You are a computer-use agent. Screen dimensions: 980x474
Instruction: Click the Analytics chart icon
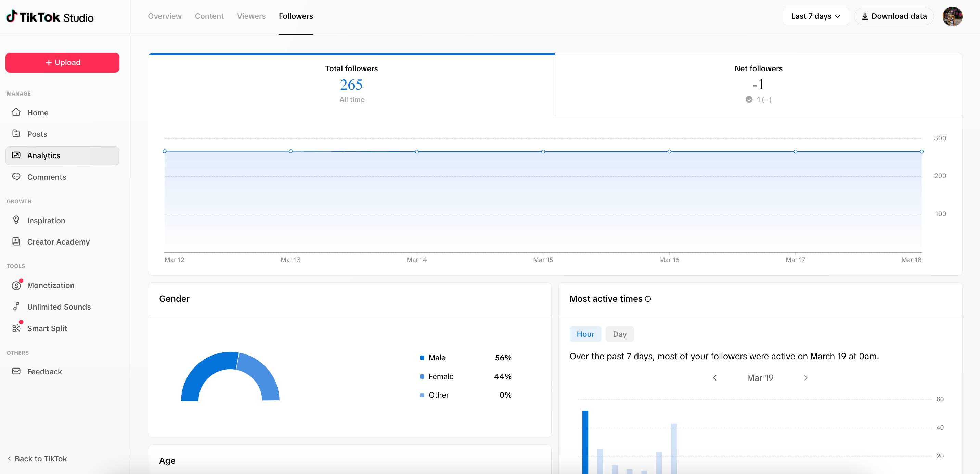point(16,155)
